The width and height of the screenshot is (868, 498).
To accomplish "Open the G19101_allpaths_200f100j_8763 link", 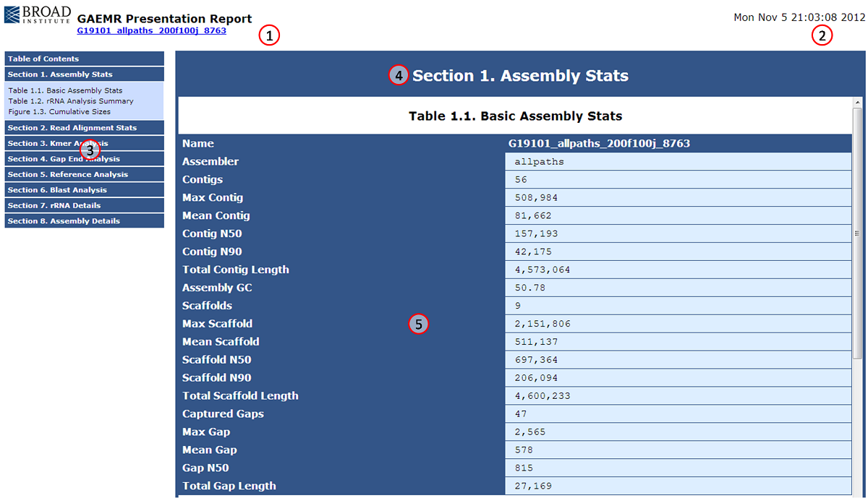I will tap(151, 31).
